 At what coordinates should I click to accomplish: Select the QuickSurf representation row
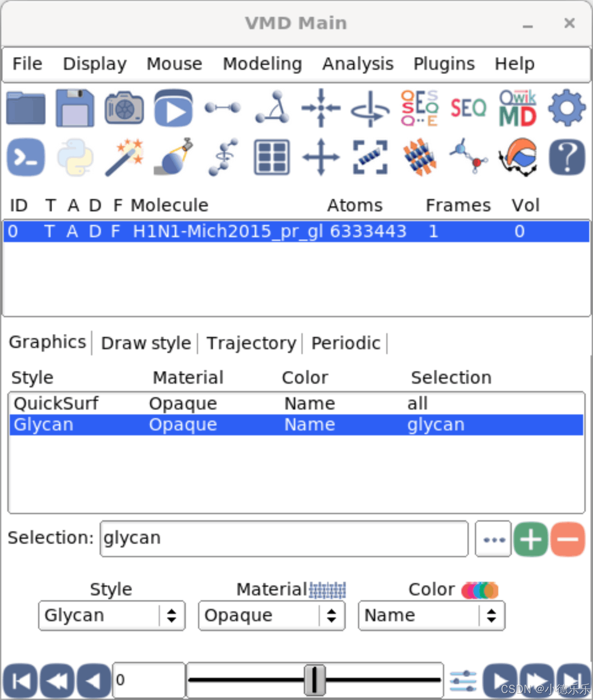click(296, 403)
